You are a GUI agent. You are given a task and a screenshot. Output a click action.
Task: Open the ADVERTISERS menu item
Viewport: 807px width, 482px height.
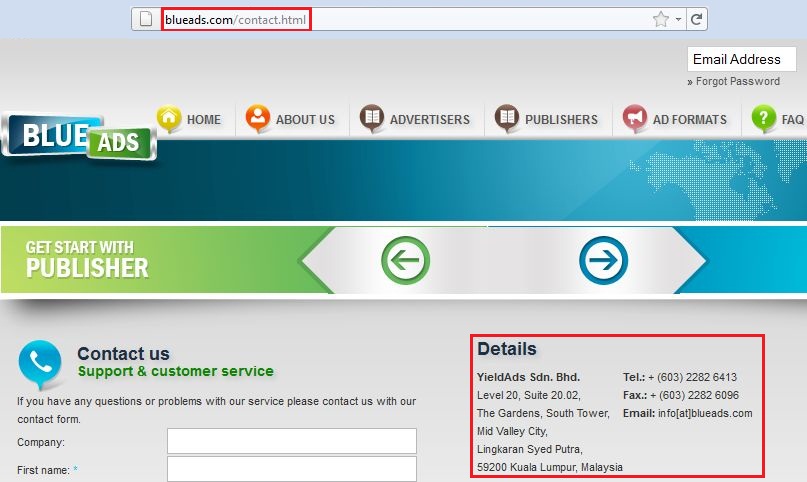[x=430, y=119]
